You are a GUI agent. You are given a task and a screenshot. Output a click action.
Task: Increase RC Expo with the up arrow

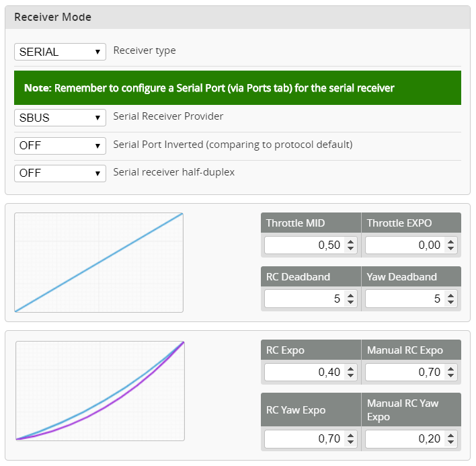(350, 368)
